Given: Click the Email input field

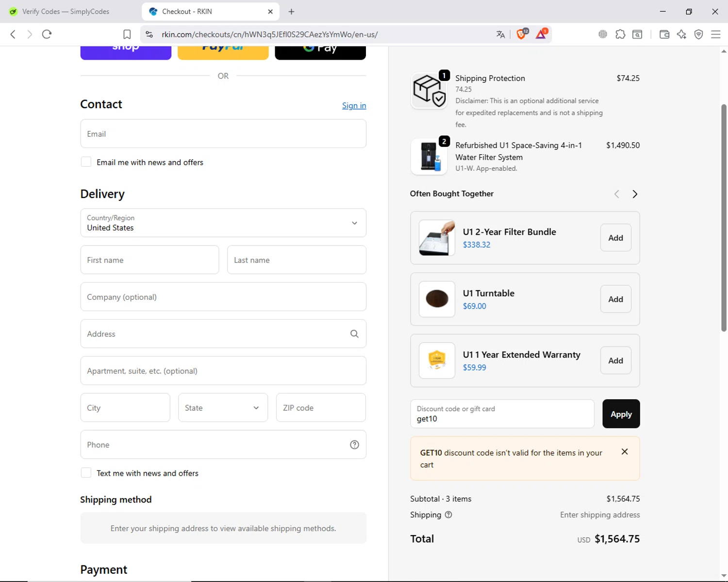Looking at the screenshot, I should coord(223,134).
